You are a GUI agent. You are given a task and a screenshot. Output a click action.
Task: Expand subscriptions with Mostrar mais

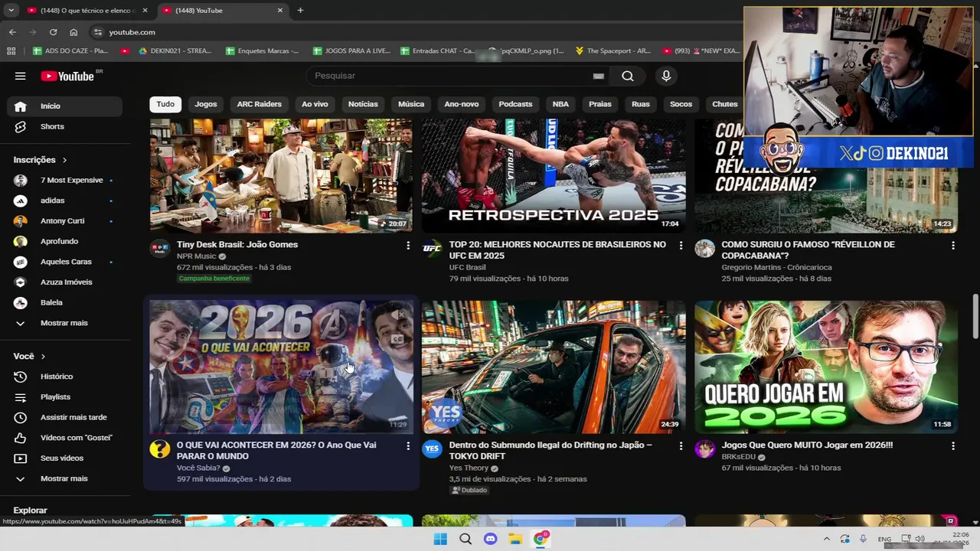64,323
